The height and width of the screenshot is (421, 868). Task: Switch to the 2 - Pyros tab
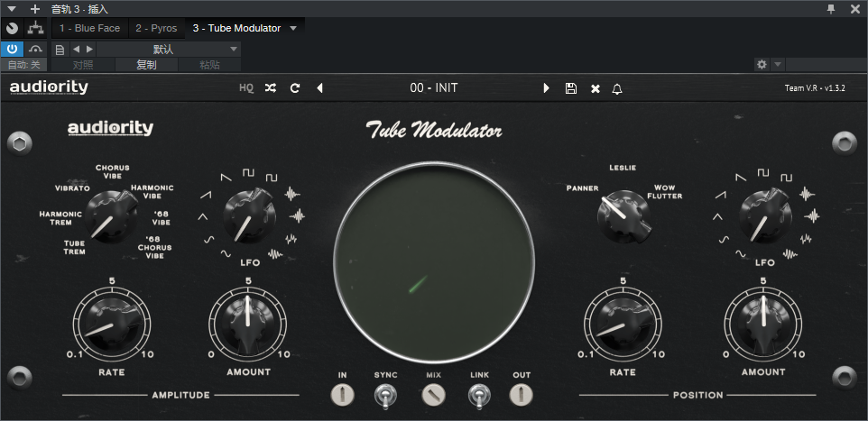coord(156,28)
